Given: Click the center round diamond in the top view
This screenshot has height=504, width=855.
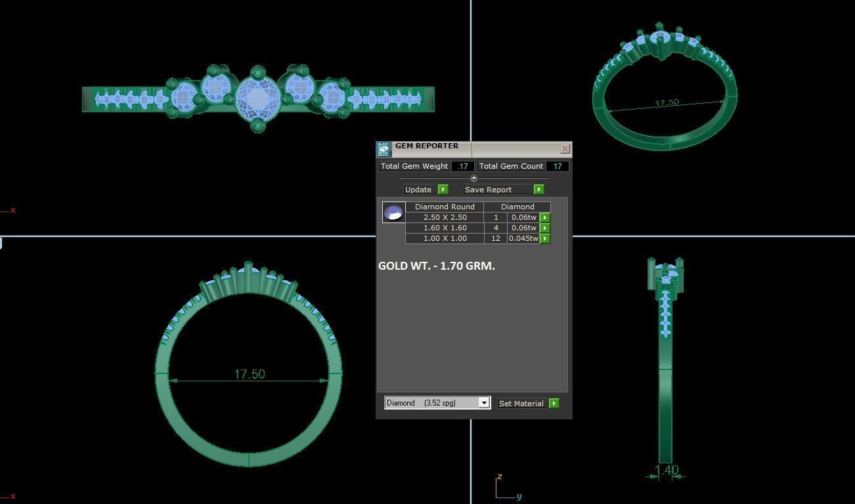Looking at the screenshot, I should pos(257,99).
